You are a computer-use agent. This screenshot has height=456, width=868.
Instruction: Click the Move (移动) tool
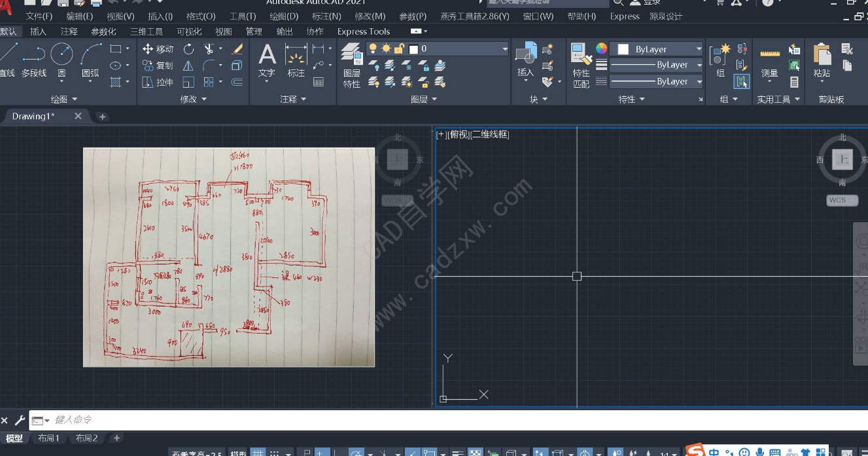point(158,49)
